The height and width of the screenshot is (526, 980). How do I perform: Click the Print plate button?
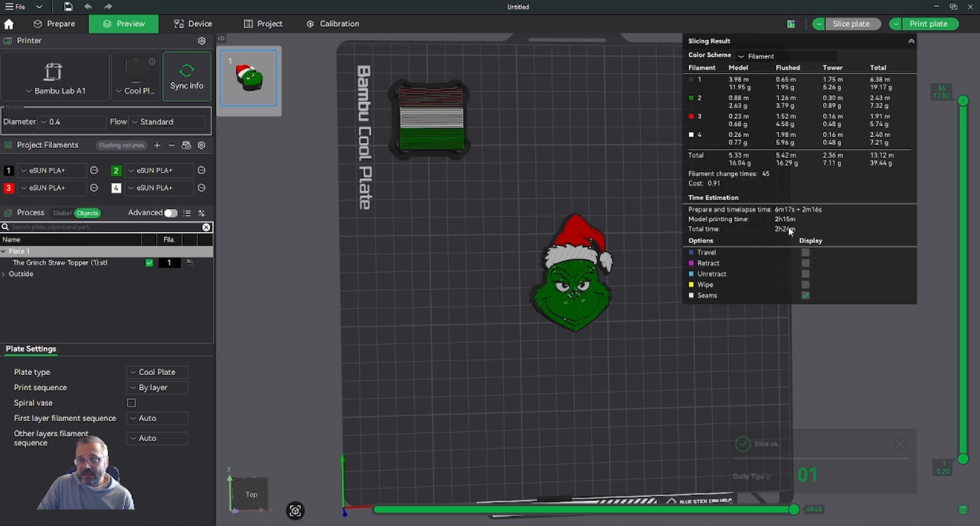[928, 24]
